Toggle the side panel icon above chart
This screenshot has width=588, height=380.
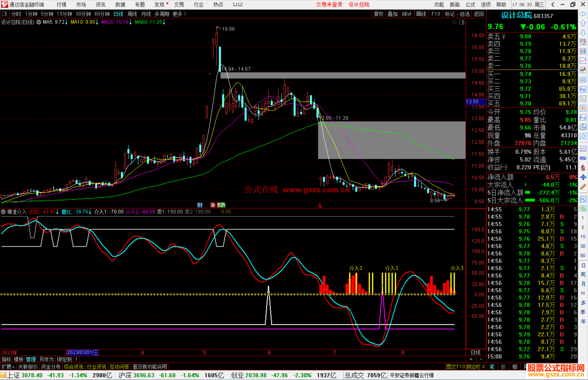[462, 22]
